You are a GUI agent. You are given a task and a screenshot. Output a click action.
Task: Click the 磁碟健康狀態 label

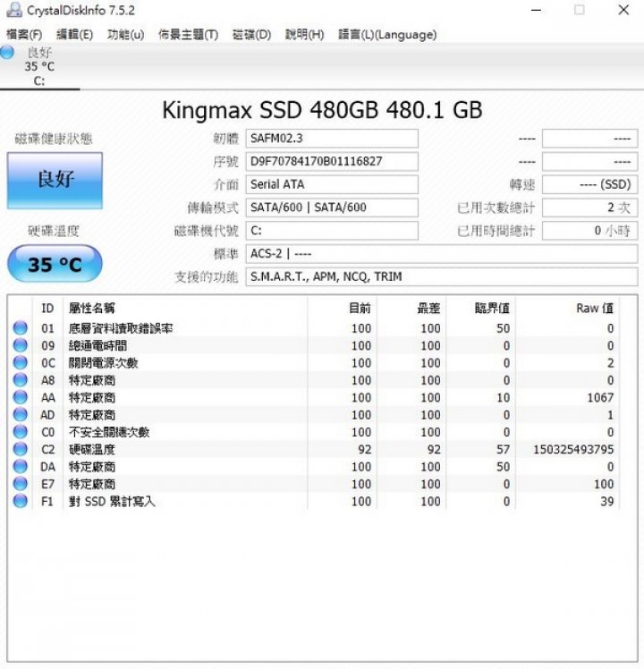tap(54, 139)
